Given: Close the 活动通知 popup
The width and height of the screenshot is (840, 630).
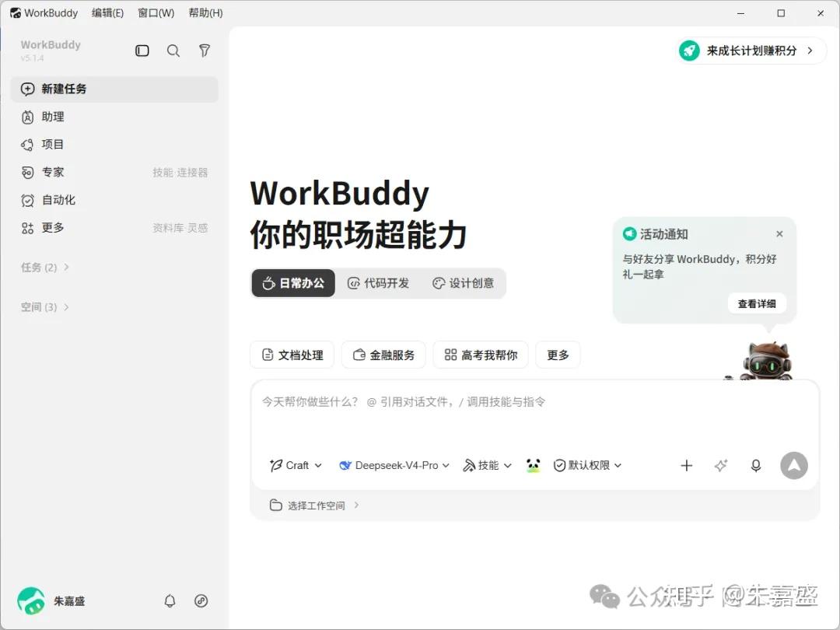Looking at the screenshot, I should tap(779, 234).
